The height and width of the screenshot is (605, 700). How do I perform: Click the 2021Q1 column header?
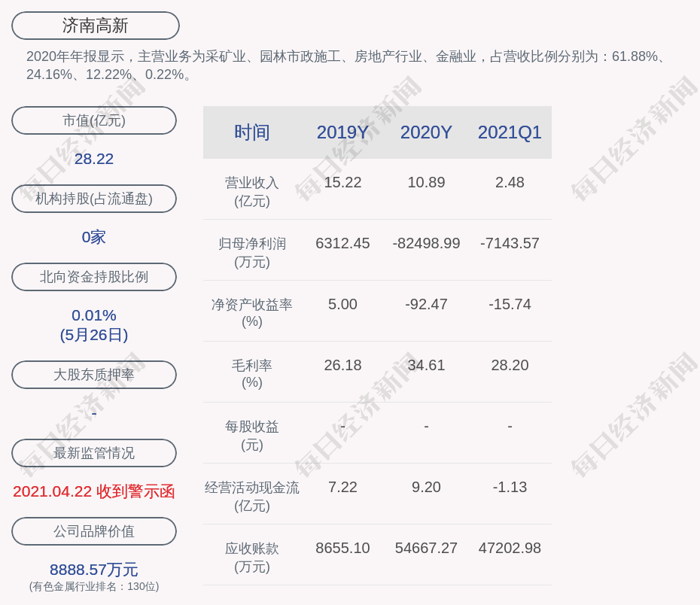(x=510, y=132)
